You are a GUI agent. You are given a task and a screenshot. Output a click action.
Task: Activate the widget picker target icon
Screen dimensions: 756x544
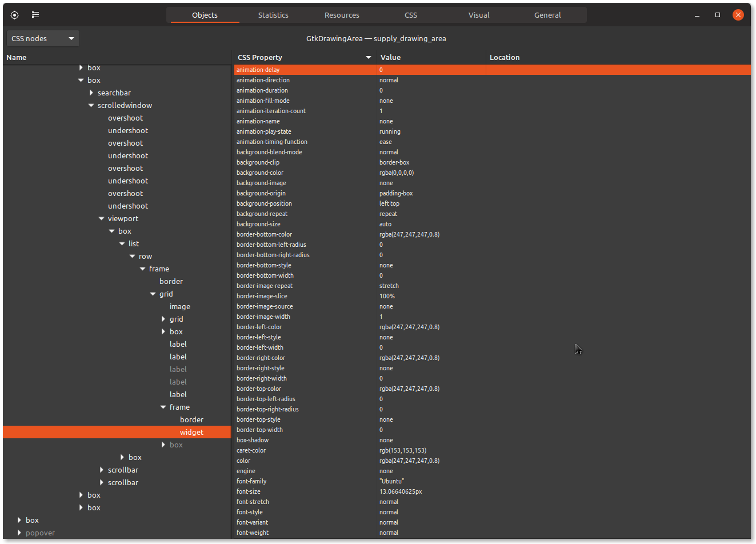[x=14, y=15]
